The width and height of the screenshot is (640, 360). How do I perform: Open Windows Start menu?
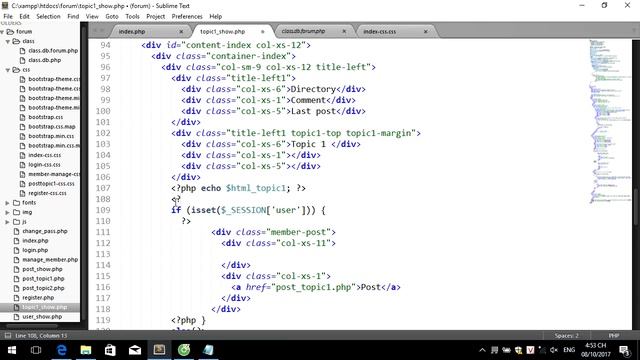click(x=12, y=350)
